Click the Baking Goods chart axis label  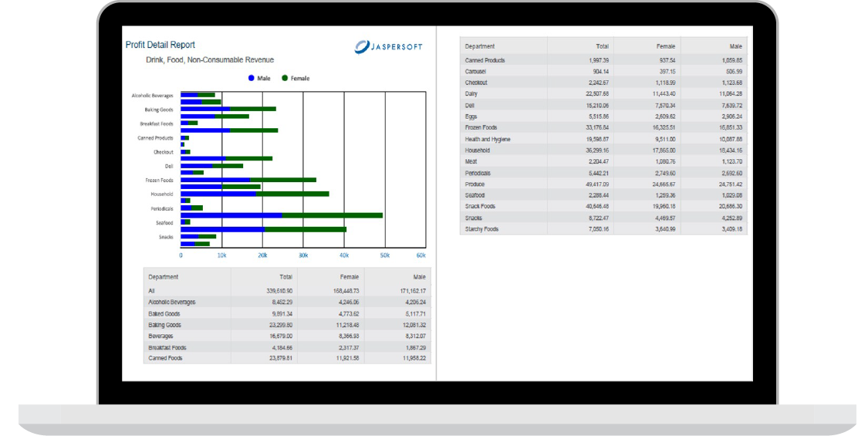159,110
